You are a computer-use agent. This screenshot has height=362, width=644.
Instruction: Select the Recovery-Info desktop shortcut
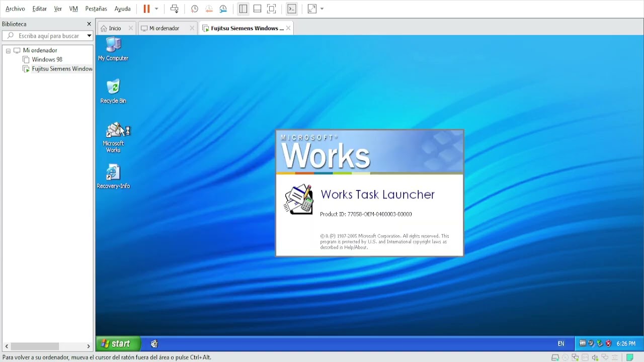coord(113,176)
